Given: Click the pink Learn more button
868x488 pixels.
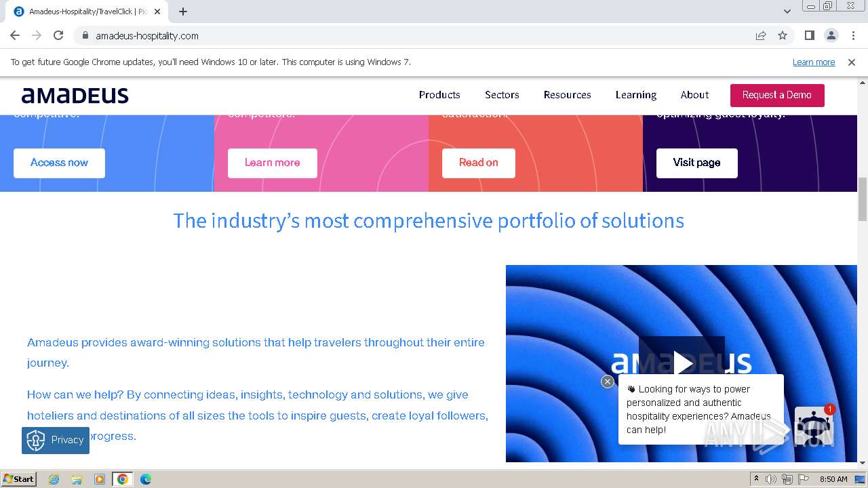Looking at the screenshot, I should pyautogui.click(x=273, y=163).
